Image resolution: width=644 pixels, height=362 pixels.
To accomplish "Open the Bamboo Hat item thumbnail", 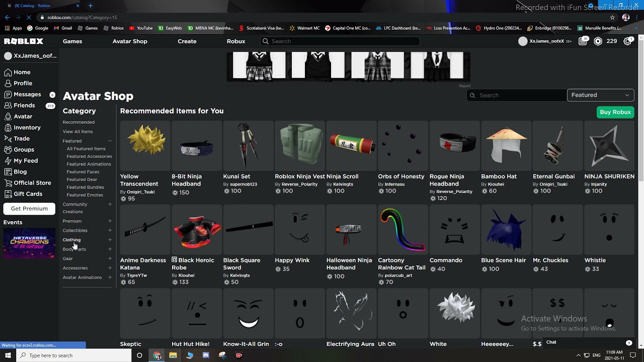I will tap(506, 146).
